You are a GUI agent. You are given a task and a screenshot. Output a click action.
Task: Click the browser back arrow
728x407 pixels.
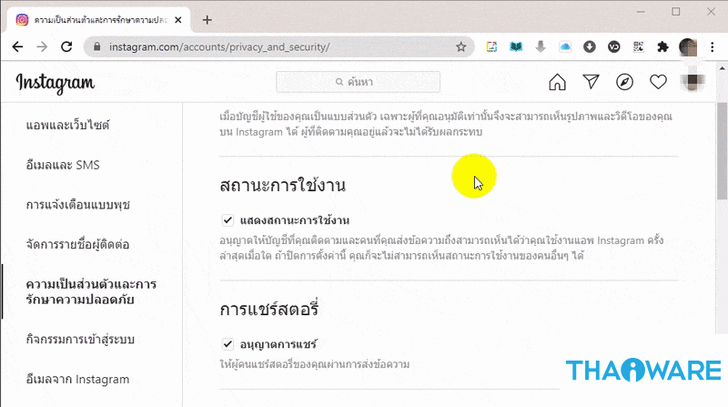pyautogui.click(x=18, y=46)
